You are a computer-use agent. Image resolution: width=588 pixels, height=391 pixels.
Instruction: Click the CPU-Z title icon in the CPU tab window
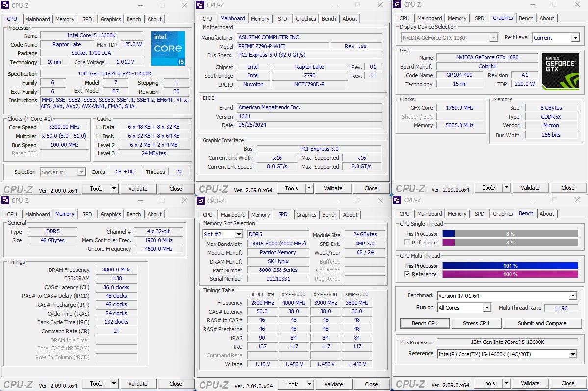tap(5, 5)
